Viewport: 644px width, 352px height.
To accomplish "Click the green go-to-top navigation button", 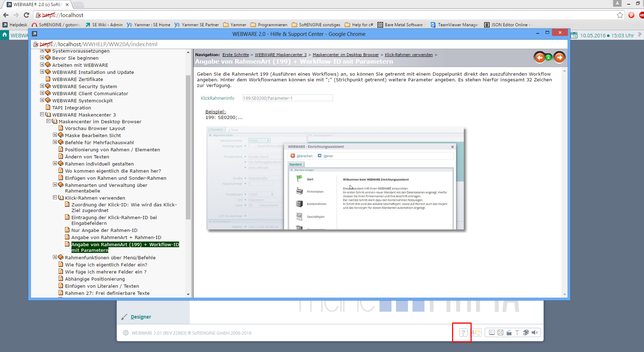I will 549,58.
